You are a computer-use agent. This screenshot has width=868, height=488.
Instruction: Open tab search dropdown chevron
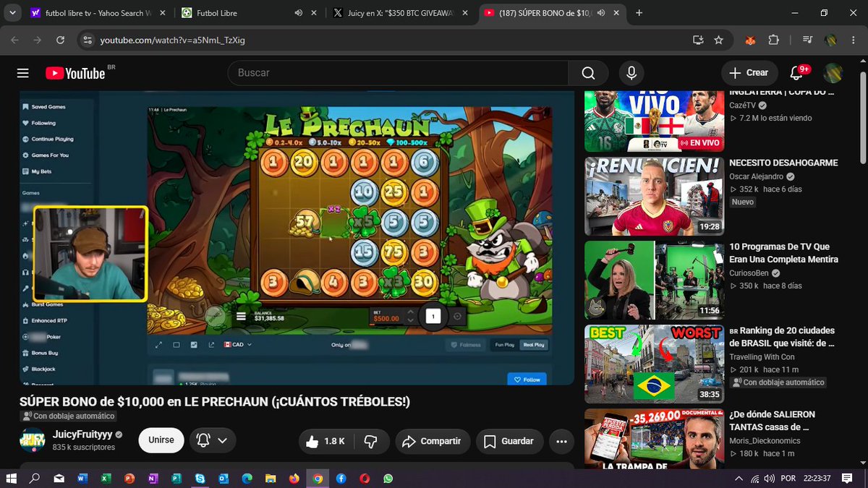tap(12, 13)
